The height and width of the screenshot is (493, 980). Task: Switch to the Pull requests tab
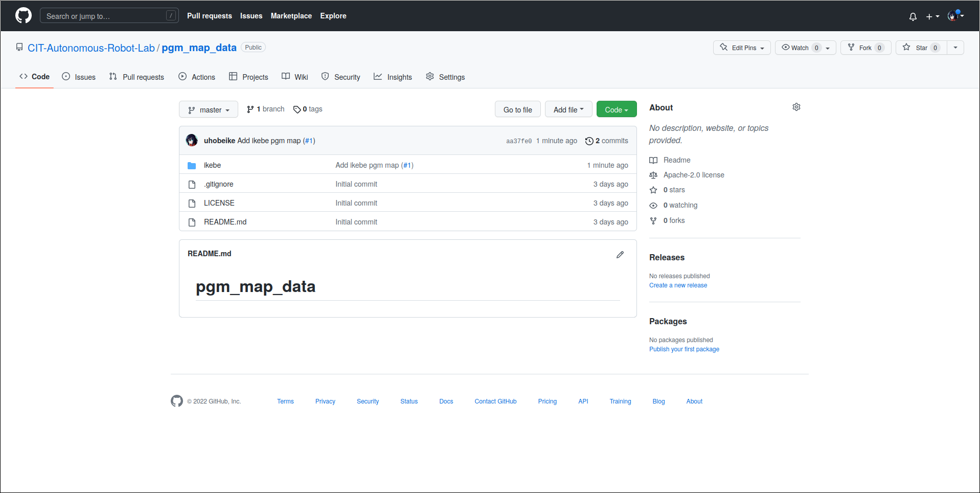coord(136,77)
